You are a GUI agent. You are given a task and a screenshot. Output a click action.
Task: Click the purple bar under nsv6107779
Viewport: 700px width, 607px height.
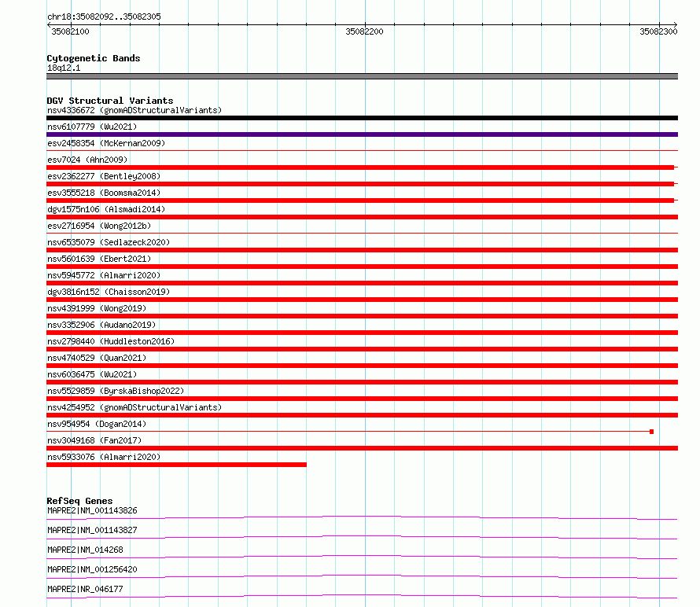(x=362, y=134)
